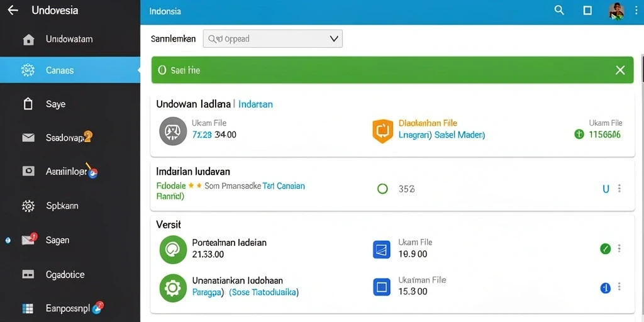Click green gear icon for Unanatiankan Iudohaan

click(173, 287)
